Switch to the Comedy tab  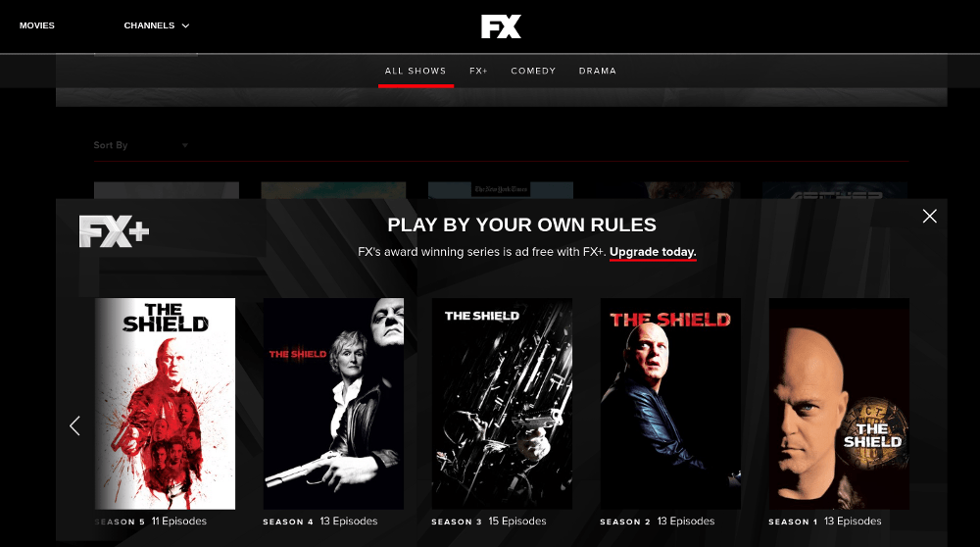tap(533, 71)
